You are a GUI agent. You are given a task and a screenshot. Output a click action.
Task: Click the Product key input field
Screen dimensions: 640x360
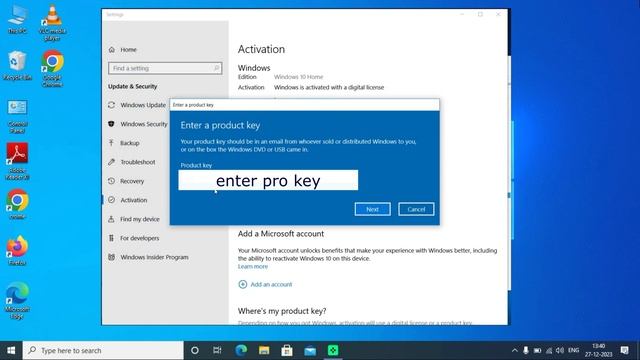268,180
